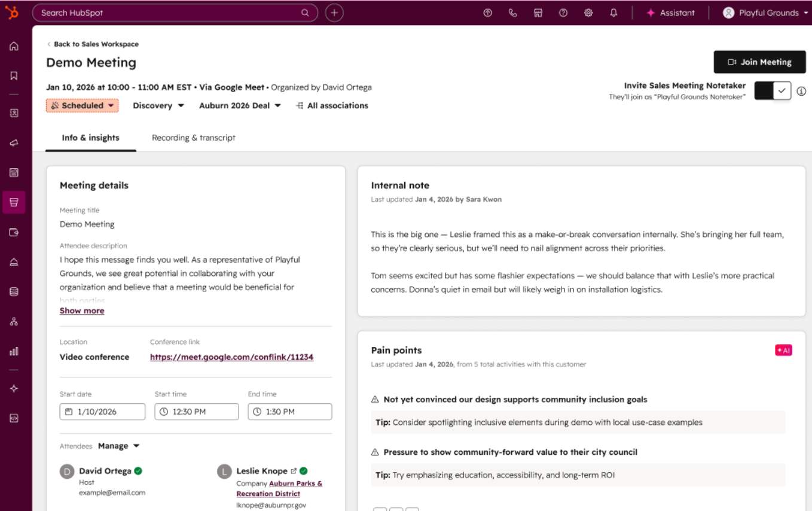Click the plus create button in top bar
Viewport: 812px width, 511px height.
pyautogui.click(x=334, y=13)
